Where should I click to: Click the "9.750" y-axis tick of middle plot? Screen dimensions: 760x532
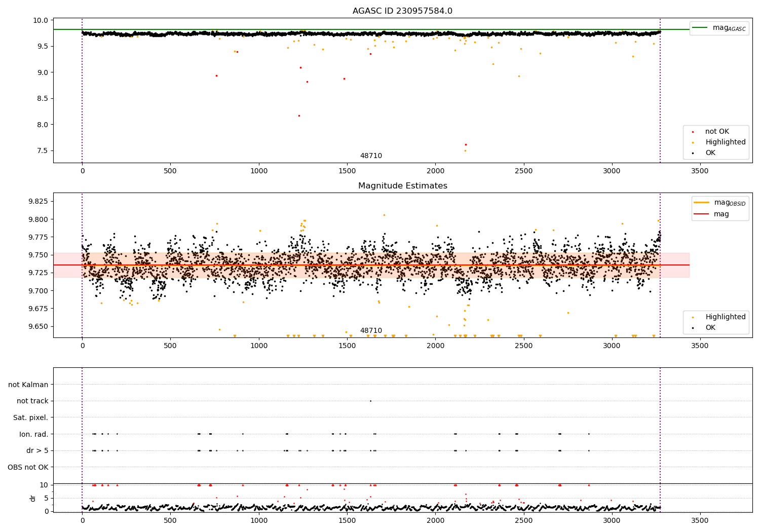[x=39, y=255]
